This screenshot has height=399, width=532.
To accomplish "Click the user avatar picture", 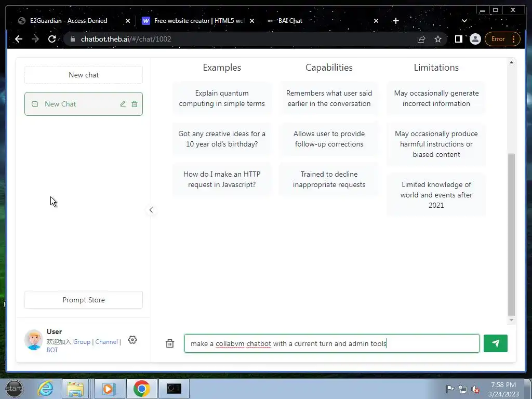I will (x=34, y=340).
